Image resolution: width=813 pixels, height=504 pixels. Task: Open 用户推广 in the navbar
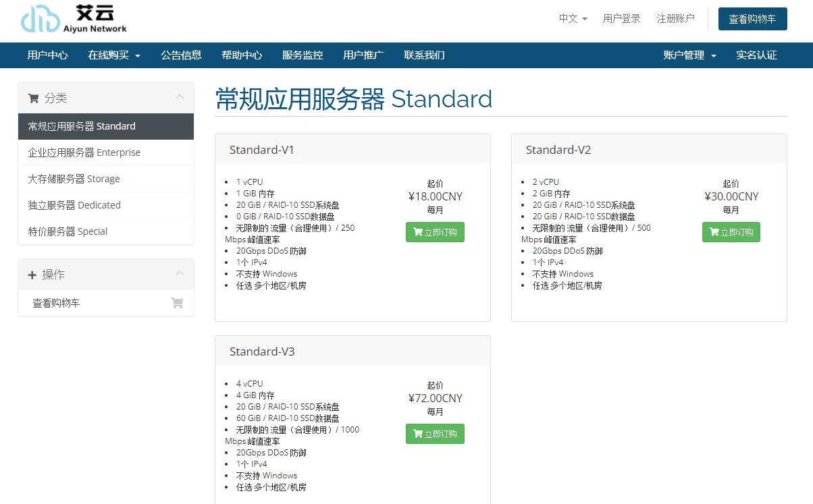pos(363,55)
